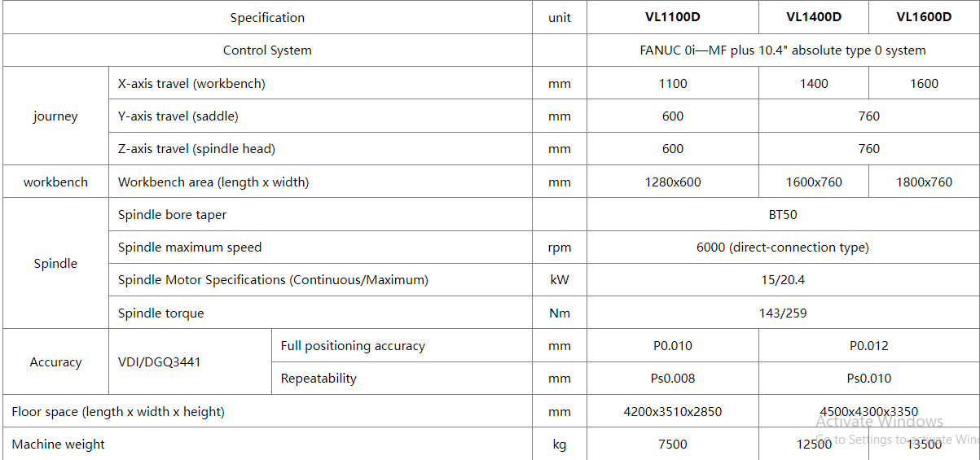Select the Workbench area (length x width) cell
980x460 pixels.
click(x=213, y=182)
